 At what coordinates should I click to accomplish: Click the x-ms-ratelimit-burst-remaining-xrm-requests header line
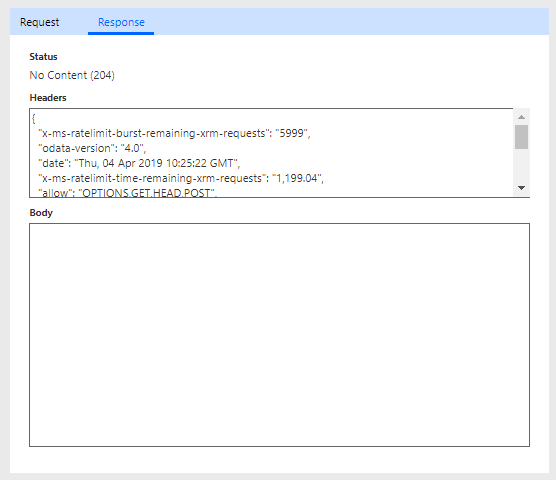pos(174,133)
